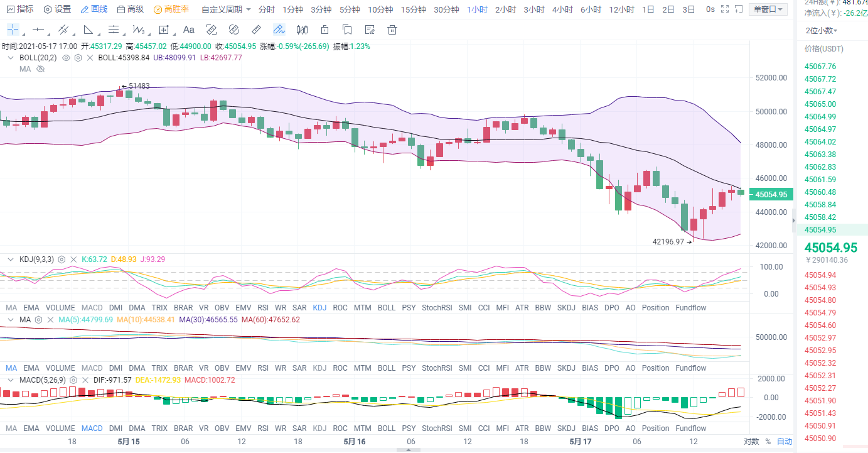868x453 pixels.
Task: Open BOLL indicator gear settings
Action: (x=78, y=58)
